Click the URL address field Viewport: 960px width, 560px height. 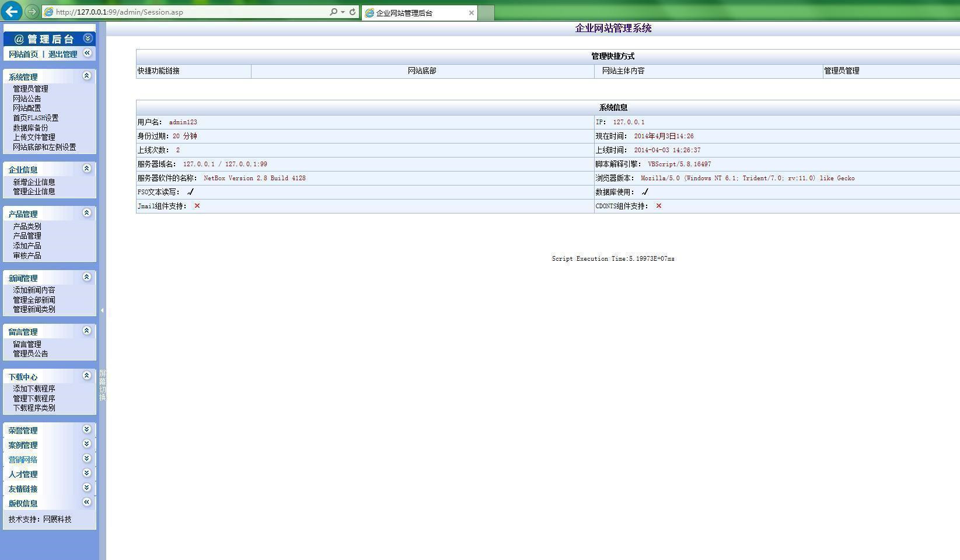pos(187,12)
